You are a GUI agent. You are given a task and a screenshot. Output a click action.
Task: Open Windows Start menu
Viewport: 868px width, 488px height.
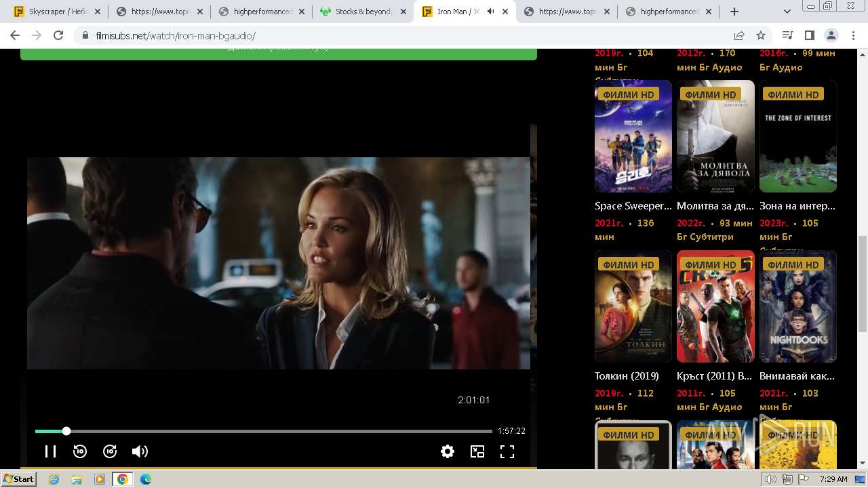click(19, 479)
